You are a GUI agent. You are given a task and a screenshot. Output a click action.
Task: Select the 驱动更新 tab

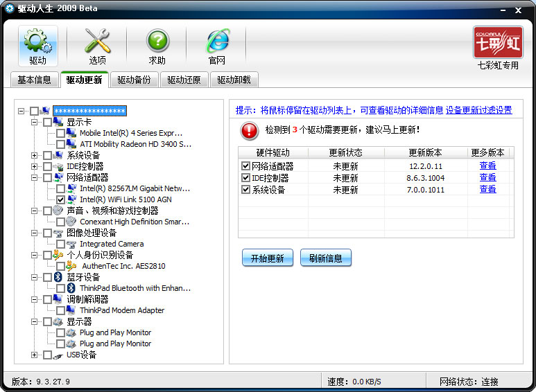pos(84,80)
